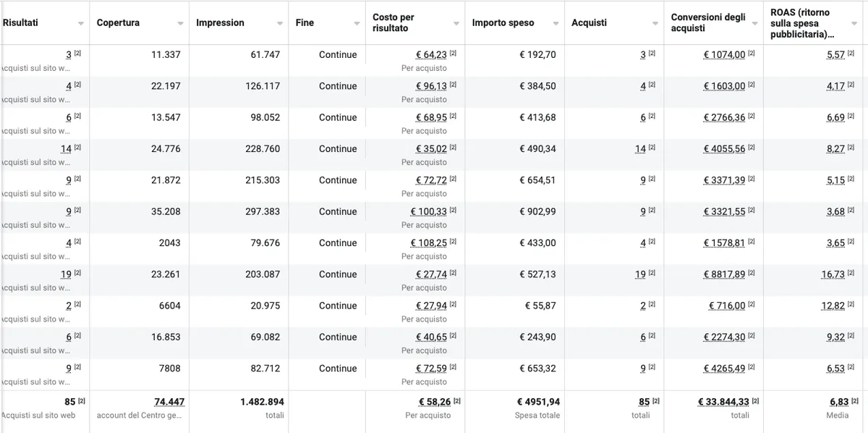
Task: Select cost per result € 64,23
Action: click(x=431, y=55)
